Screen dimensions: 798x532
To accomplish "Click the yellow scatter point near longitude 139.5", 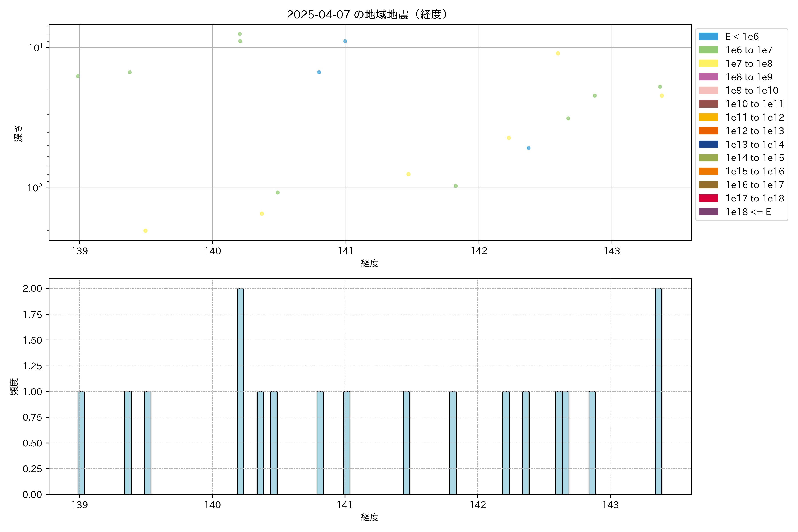I will [x=145, y=231].
